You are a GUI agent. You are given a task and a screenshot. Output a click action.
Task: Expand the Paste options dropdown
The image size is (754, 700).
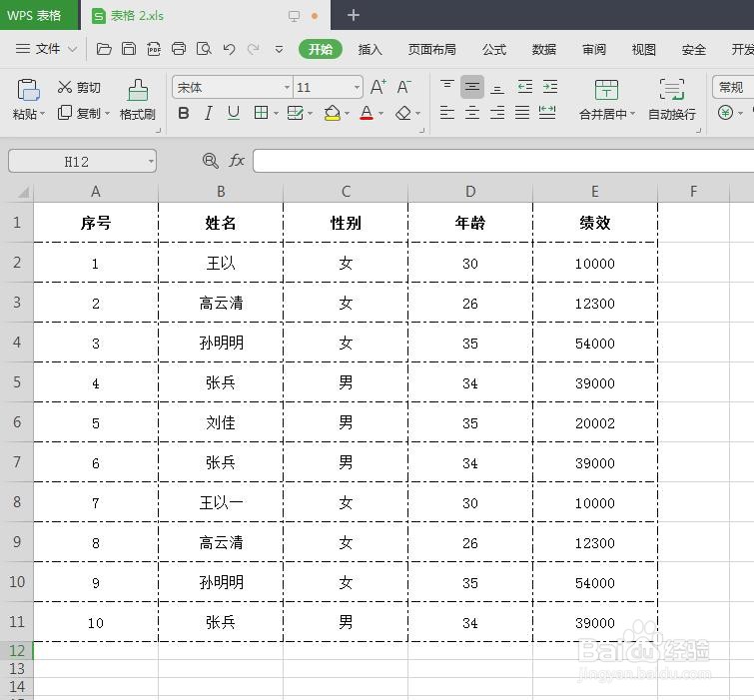pos(42,114)
